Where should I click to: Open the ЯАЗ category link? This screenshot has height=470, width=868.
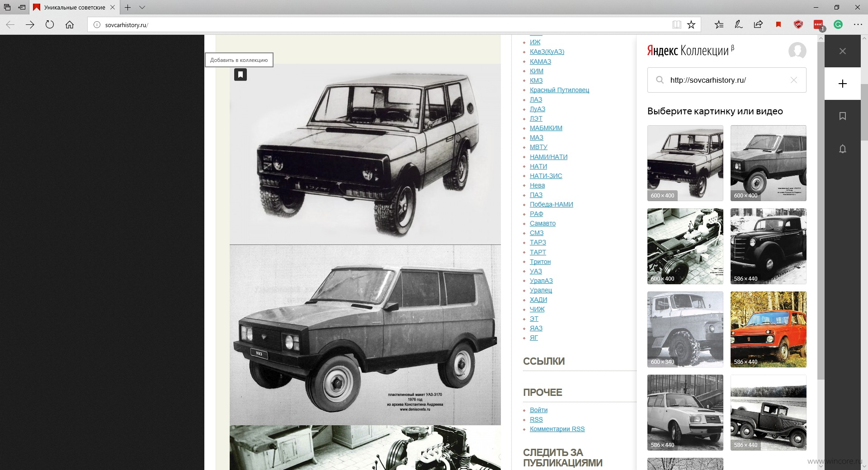click(x=536, y=328)
